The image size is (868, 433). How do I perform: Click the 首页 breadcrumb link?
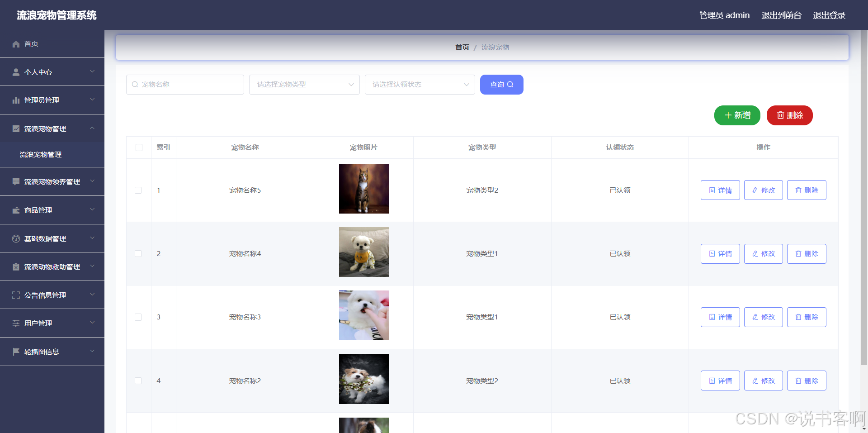pos(462,48)
